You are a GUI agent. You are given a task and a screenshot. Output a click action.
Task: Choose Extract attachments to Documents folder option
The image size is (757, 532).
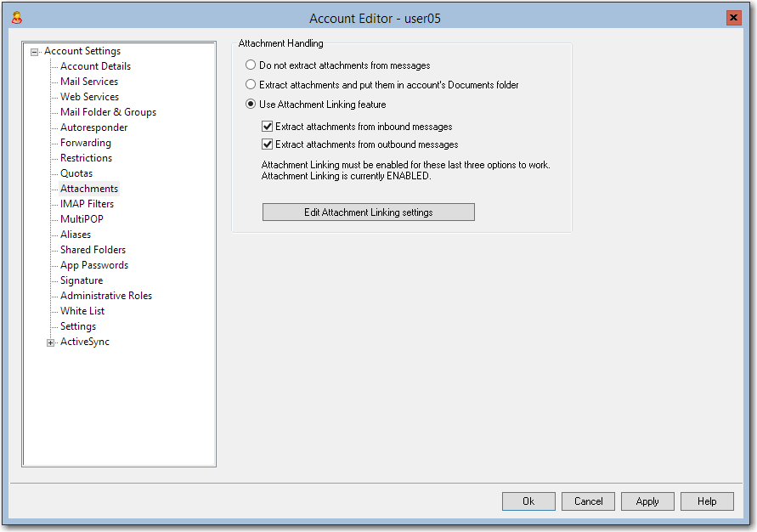(x=251, y=83)
